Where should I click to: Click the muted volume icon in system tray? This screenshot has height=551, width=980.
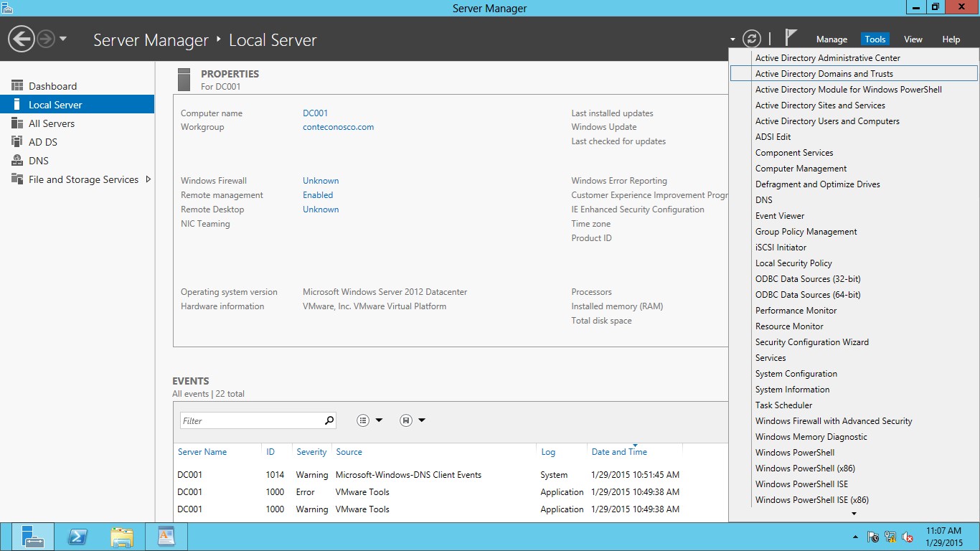pyautogui.click(x=907, y=536)
